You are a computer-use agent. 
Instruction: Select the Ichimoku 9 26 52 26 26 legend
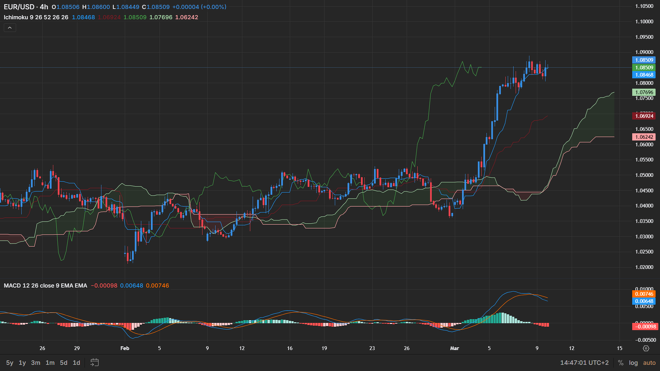(36, 17)
